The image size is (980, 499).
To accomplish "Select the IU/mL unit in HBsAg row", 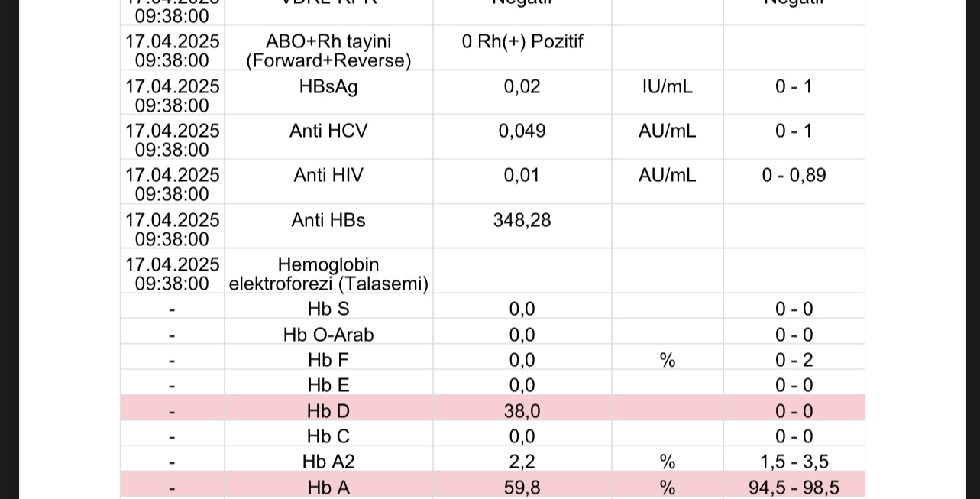I will click(x=668, y=87).
